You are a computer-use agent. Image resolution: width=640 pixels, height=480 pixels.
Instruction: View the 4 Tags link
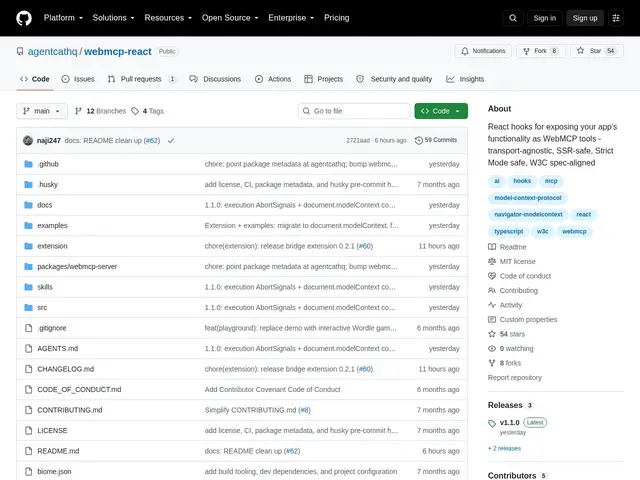coord(147,111)
